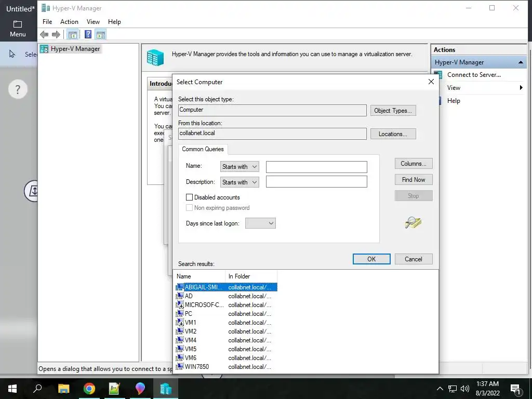The width and height of the screenshot is (532, 399).
Task: Select the VM5 computer row
Action: click(x=226, y=349)
